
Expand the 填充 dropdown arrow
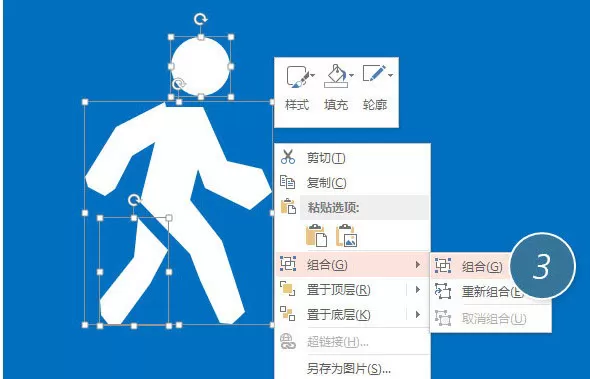coord(351,75)
